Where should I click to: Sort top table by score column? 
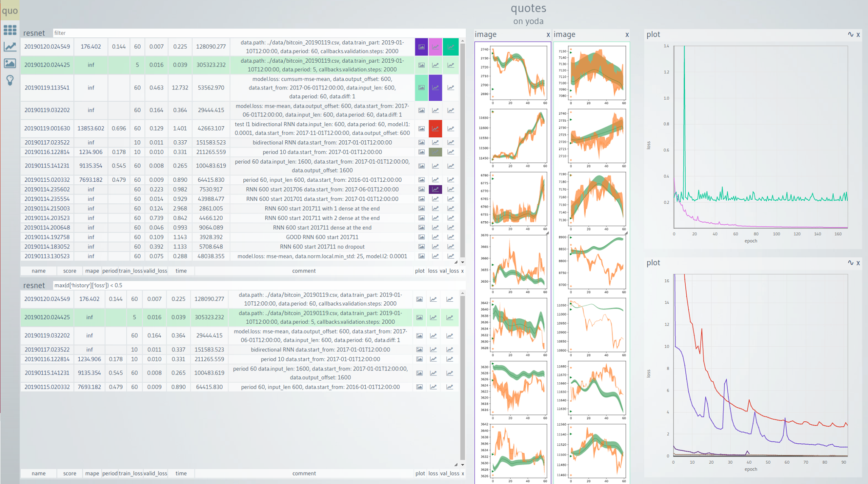click(70, 271)
